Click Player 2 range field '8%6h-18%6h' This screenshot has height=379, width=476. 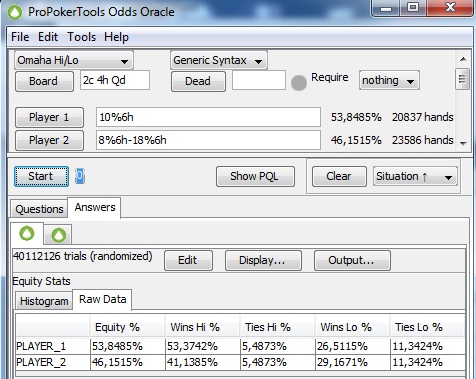(x=208, y=140)
